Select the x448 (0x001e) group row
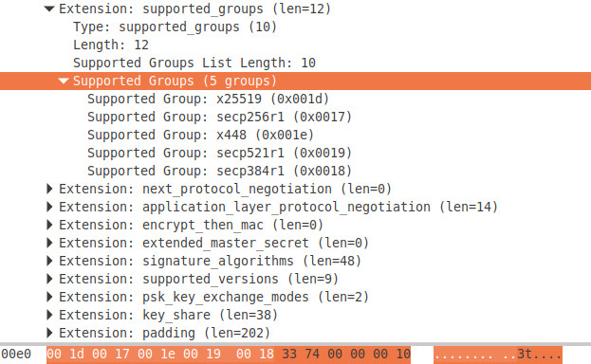 tap(296, 135)
